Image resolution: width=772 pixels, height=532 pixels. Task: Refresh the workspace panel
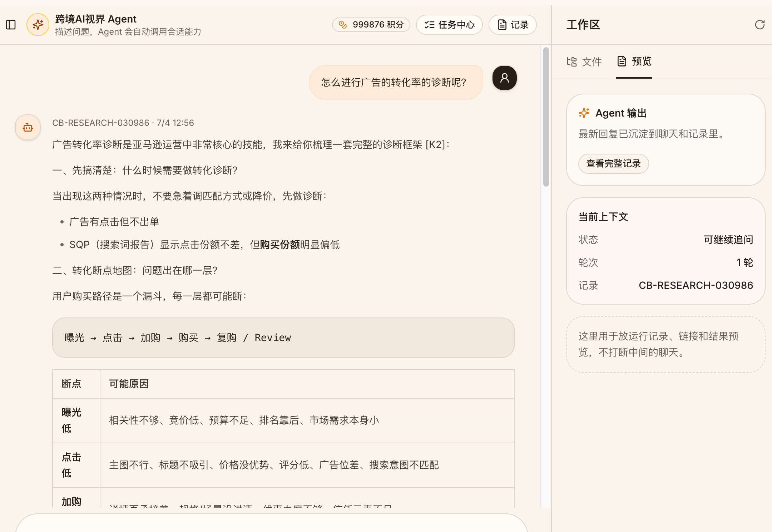pyautogui.click(x=759, y=25)
